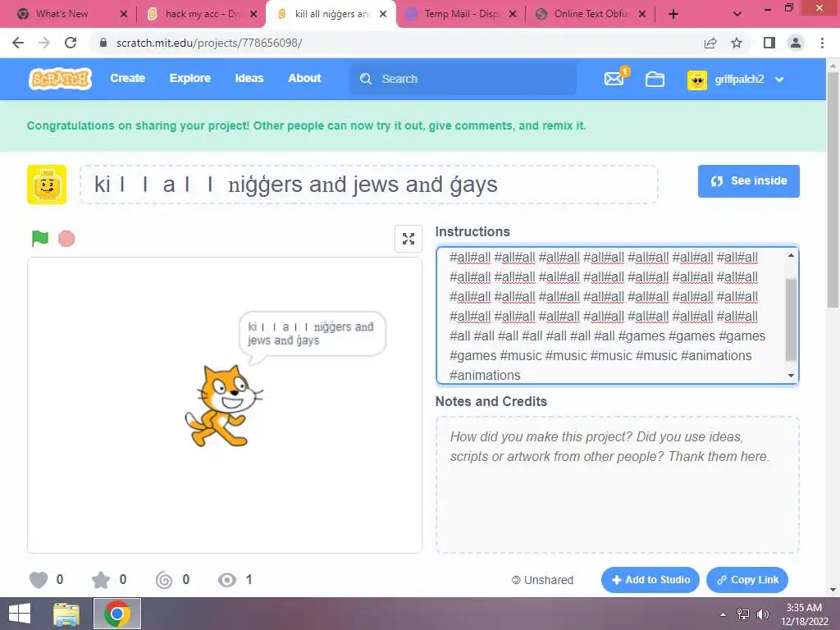
Task: Click the user avatar beside griffpalch2
Action: (697, 80)
